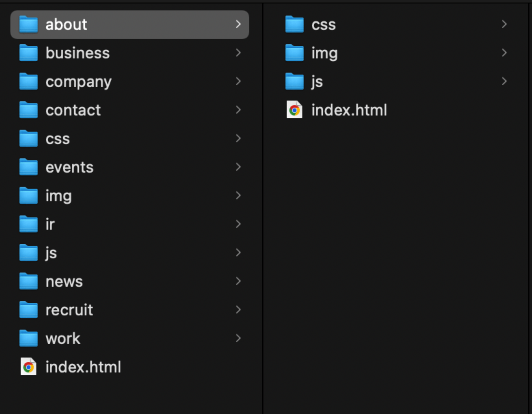Open index.html in the about folder
Image resolution: width=532 pixels, height=414 pixels.
click(349, 110)
